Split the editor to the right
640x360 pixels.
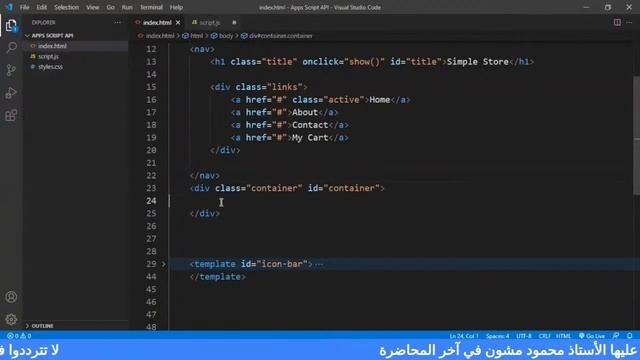(x=617, y=22)
